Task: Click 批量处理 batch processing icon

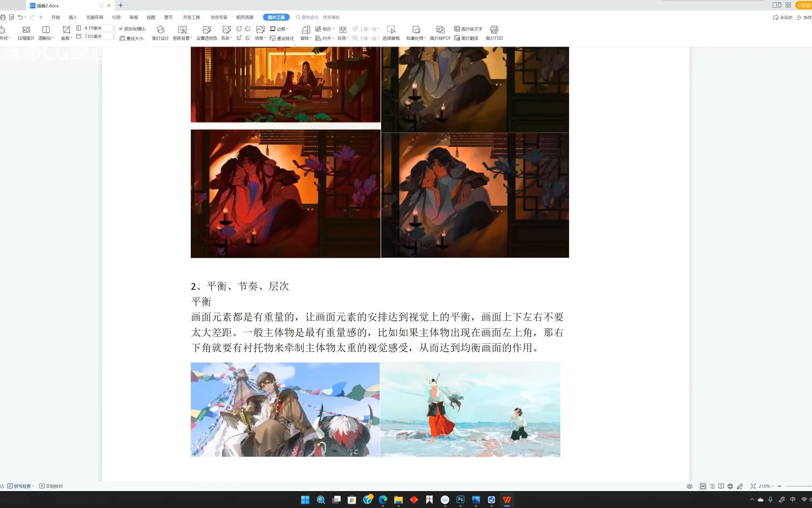Action: pos(416,33)
